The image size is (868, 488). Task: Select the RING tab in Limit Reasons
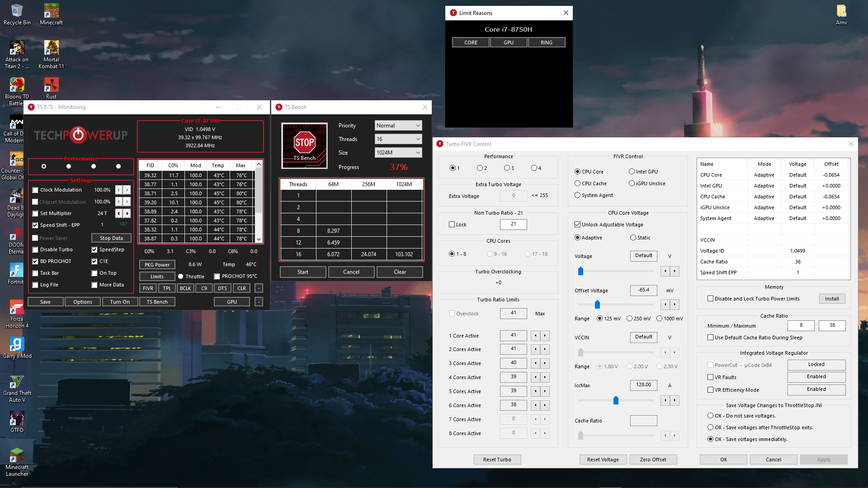(x=546, y=42)
